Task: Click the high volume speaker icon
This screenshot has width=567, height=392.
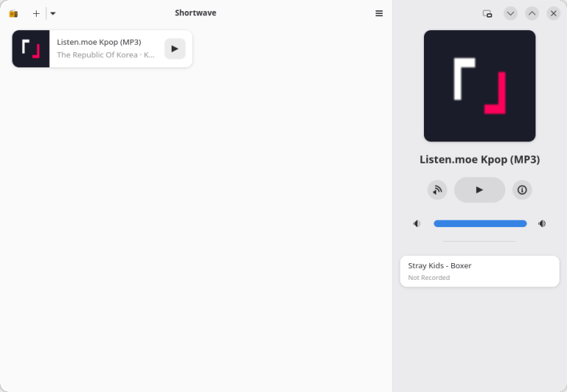Action: [541, 223]
